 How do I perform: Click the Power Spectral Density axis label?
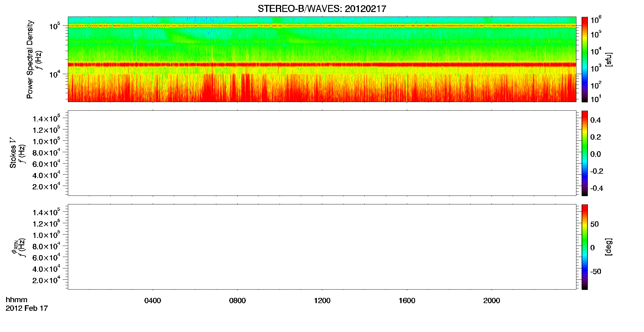click(x=30, y=59)
